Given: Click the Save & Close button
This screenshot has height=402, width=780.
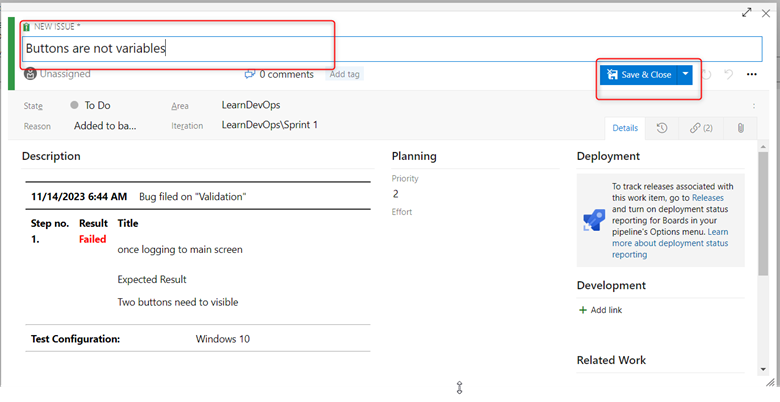Looking at the screenshot, I should 638,75.
